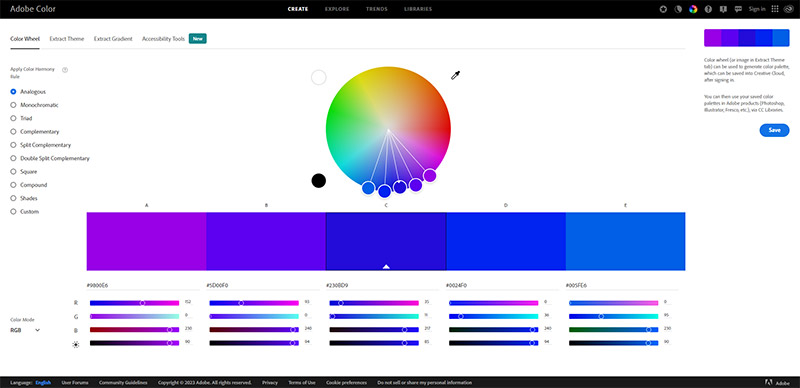Screen dimensions: 800x388
Task: Click the R value 152 for color A
Action: tap(187, 302)
